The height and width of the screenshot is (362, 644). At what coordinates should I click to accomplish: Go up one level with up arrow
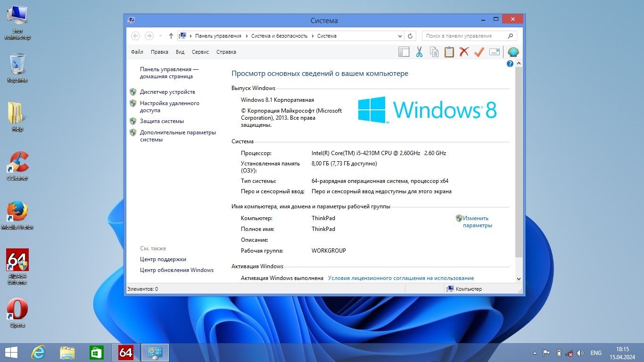tap(171, 36)
